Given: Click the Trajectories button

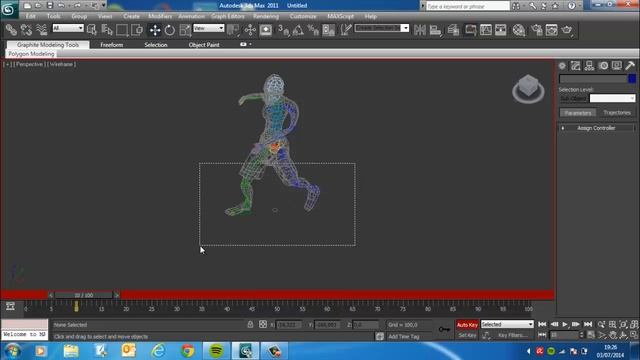Looking at the screenshot, I should pos(617,113).
